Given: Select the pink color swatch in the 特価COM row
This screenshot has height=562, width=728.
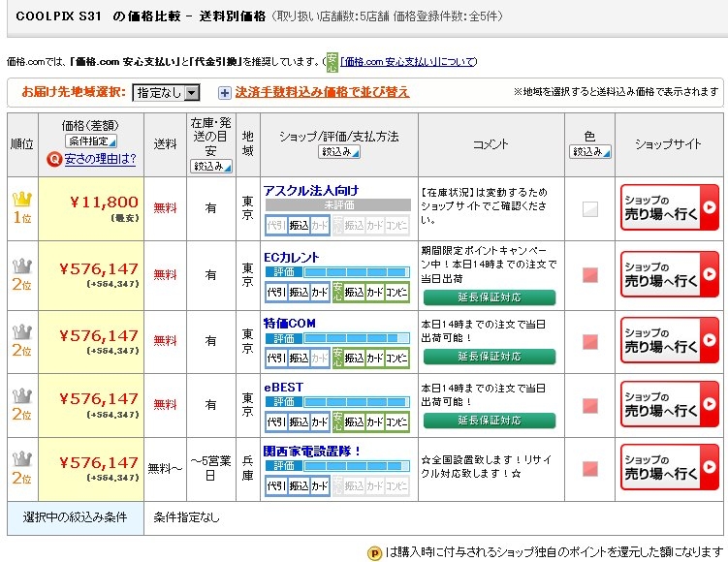Looking at the screenshot, I should coord(590,342).
